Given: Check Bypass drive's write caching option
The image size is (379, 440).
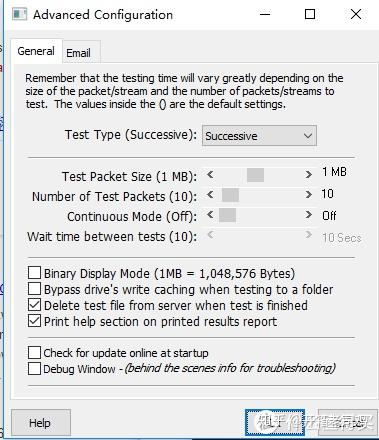Looking at the screenshot, I should tap(34, 289).
